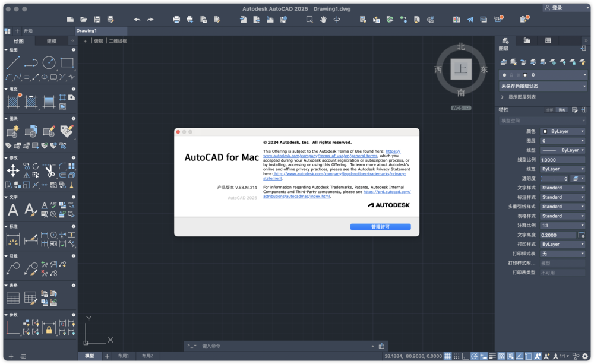Toggle snap mode dots in status bar
Image resolution: width=594 pixels, height=364 pixels.
(457, 356)
